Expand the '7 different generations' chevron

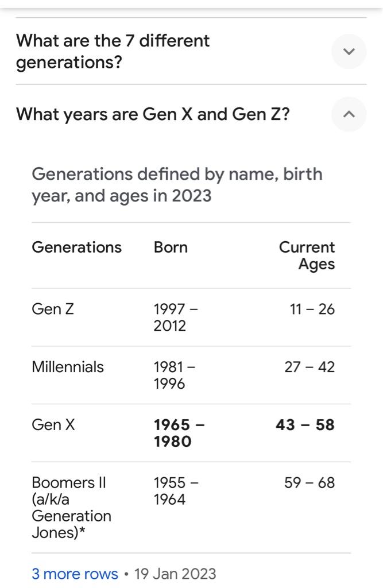click(349, 51)
